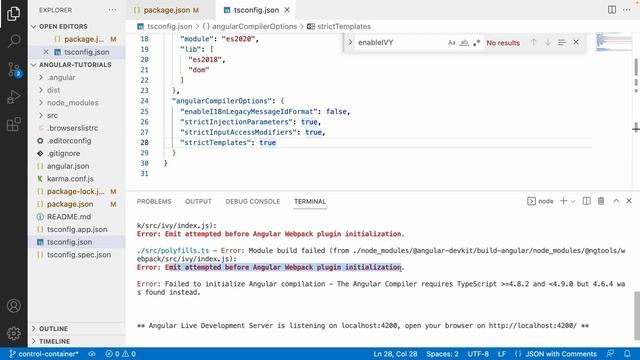Open the Run and Debug view

[13, 97]
